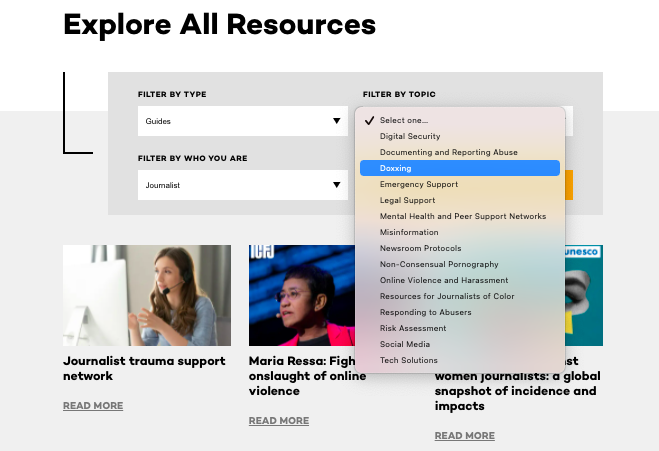Image resolution: width=659 pixels, height=451 pixels.
Task: Open the 'Journalist trauma support network' title
Action: 144,368
